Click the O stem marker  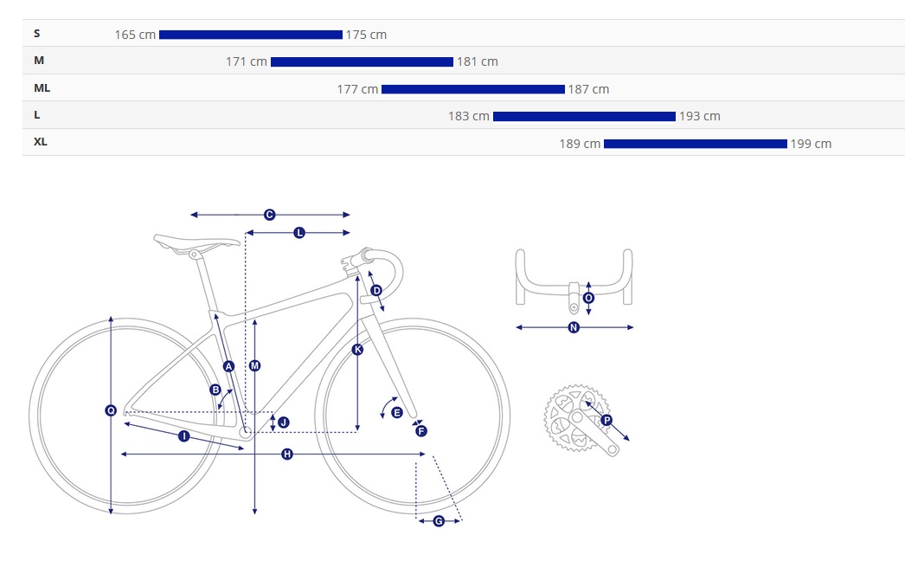588,298
